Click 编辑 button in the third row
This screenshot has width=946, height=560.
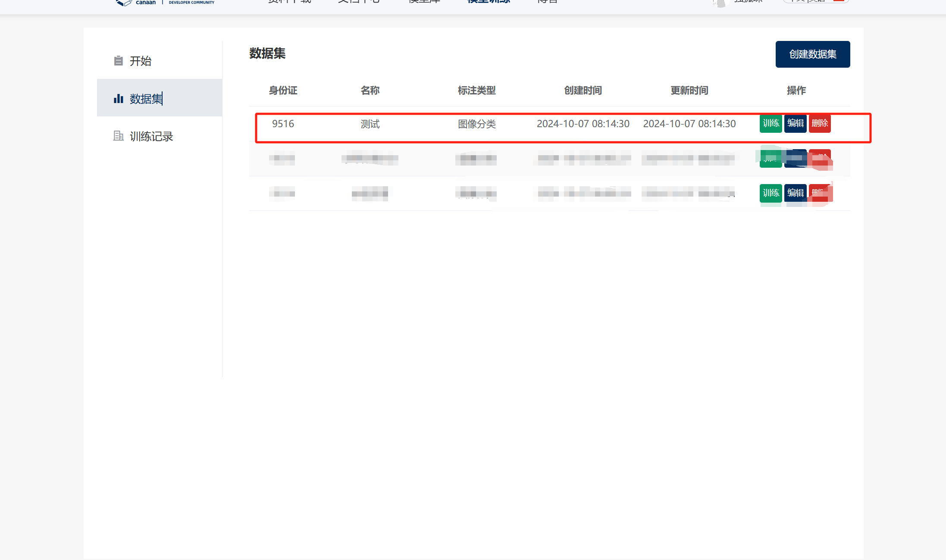[x=795, y=193]
